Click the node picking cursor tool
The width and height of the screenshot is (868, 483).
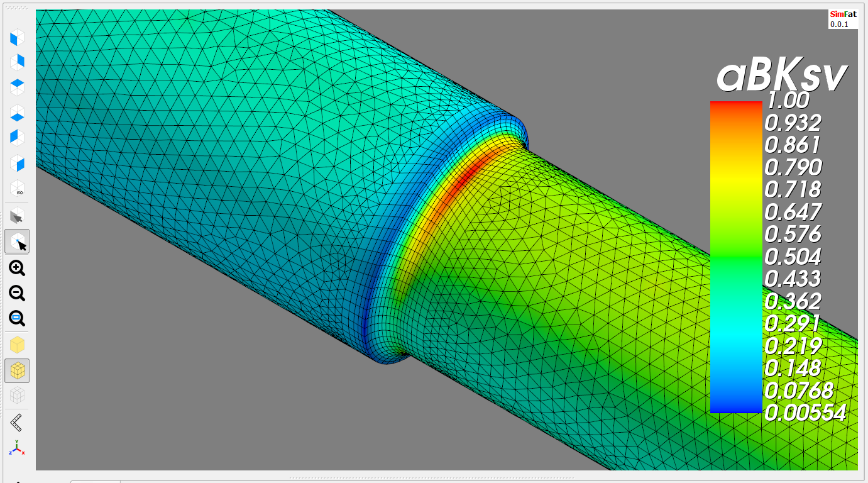click(x=17, y=241)
